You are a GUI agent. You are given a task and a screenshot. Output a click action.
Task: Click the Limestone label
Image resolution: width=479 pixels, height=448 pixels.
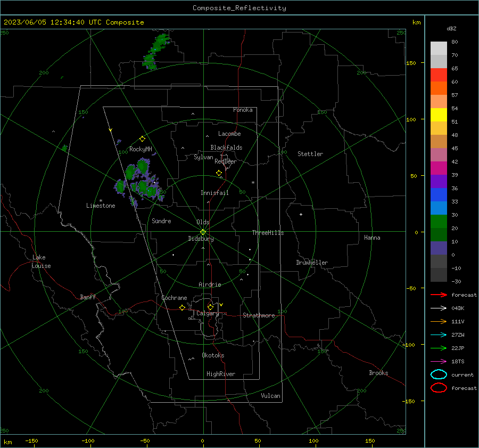click(101, 206)
